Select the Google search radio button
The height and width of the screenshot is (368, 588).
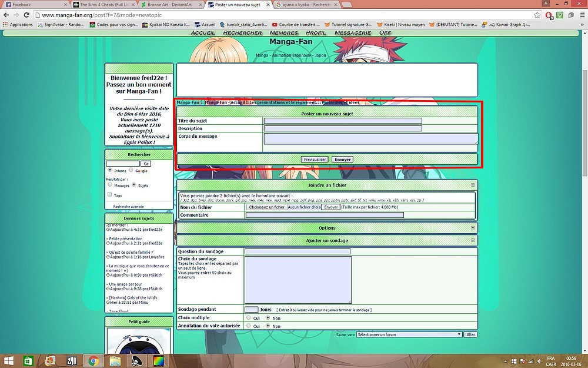click(131, 170)
